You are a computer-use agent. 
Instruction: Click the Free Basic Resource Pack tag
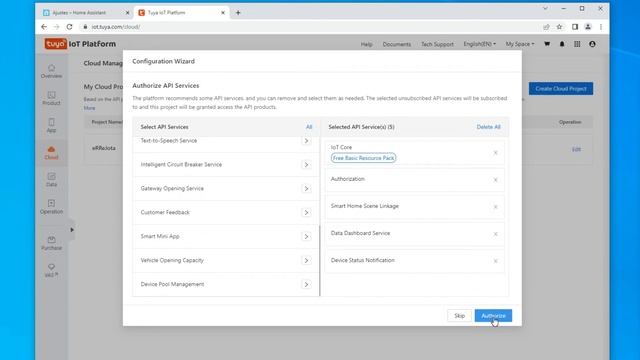pos(363,158)
